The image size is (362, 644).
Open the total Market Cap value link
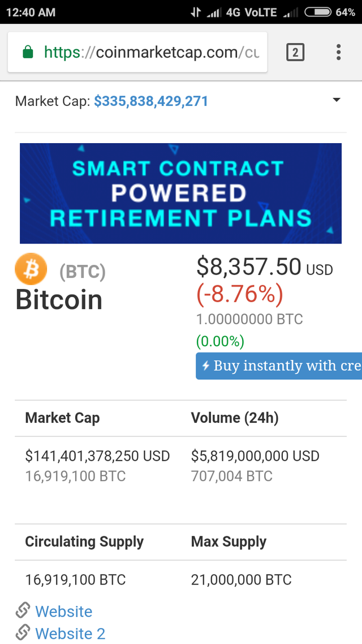coord(151,101)
